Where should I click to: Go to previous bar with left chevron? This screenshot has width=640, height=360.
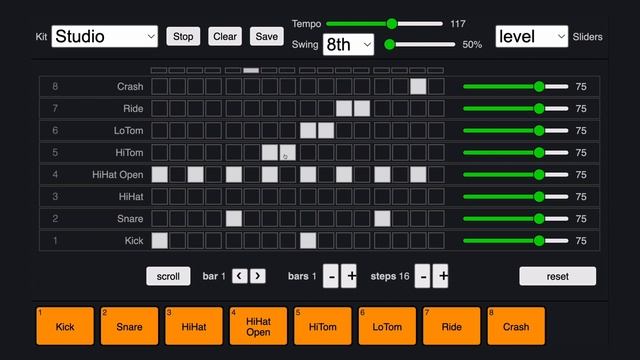(240, 276)
